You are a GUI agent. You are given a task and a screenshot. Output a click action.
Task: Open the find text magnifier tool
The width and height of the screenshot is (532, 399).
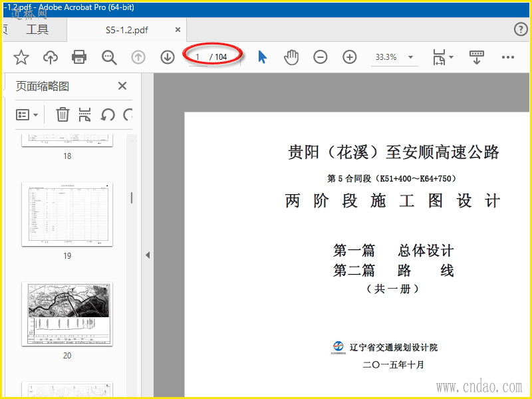click(109, 57)
